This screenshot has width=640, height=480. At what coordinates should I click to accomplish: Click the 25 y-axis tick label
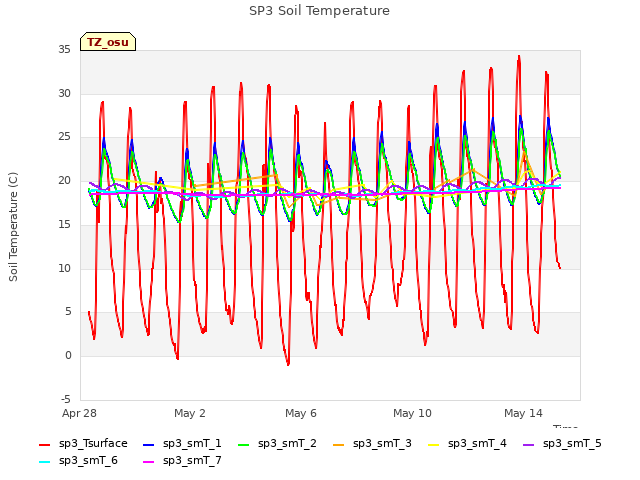64,137
